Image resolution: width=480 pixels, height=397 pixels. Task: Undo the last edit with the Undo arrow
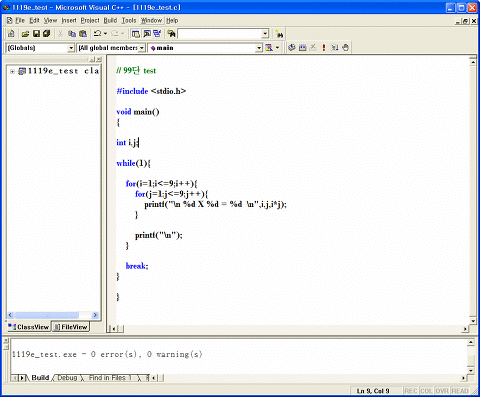(97, 34)
